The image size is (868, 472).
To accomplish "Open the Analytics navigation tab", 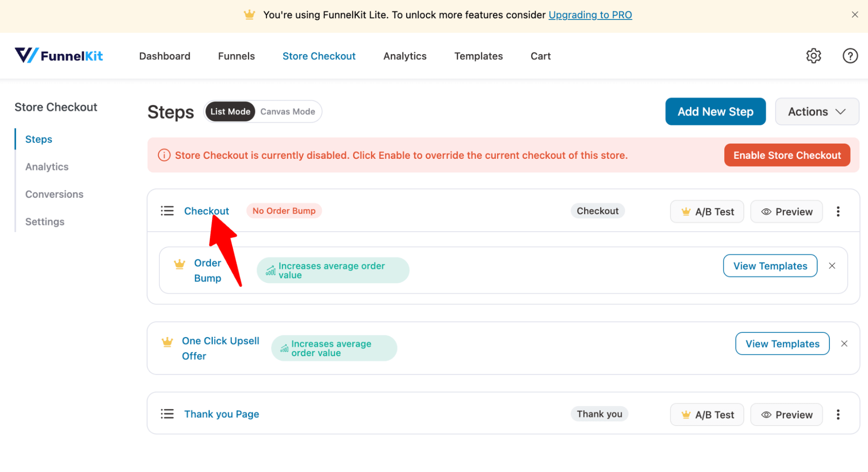I will (405, 56).
